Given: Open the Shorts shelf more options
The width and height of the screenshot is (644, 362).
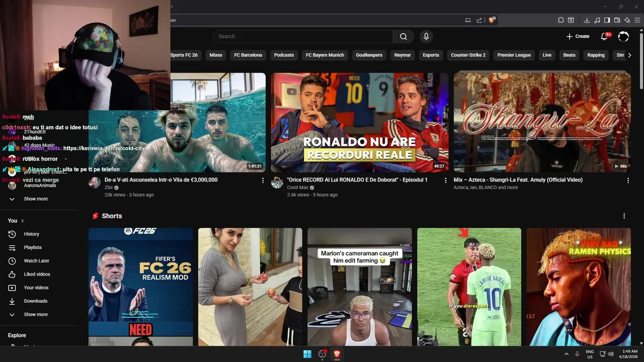Looking at the screenshot, I should 624,216.
